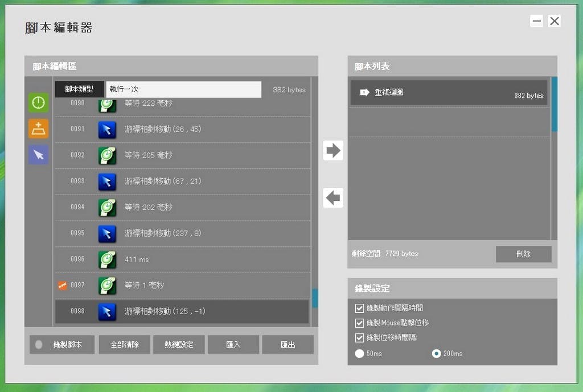The height and width of the screenshot is (392, 583).
Task: Select the orange keyboard key tool icon
Action: (38, 129)
